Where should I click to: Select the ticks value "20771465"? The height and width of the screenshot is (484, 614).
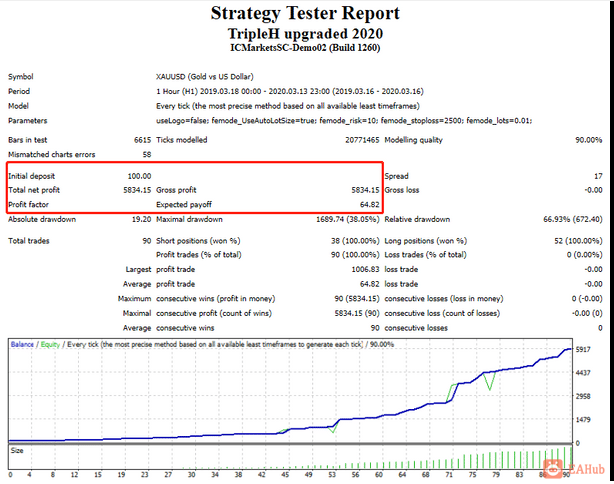(x=362, y=140)
